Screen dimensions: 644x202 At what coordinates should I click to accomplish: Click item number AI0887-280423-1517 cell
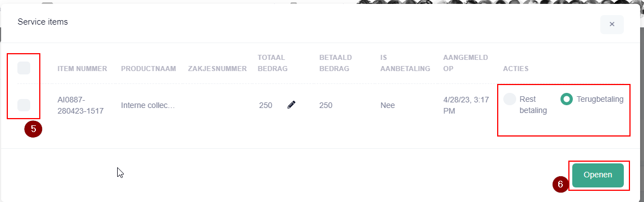tap(81, 105)
